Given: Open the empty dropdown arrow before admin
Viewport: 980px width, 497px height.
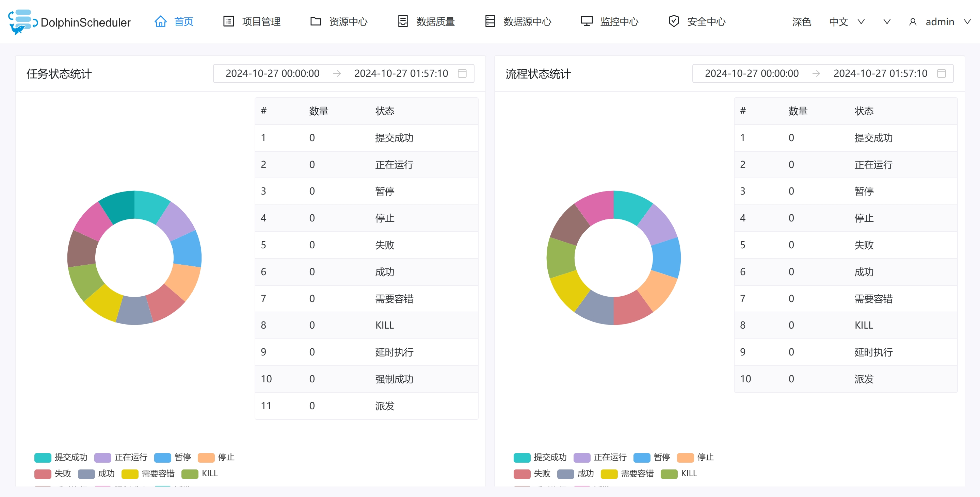Looking at the screenshot, I should 887,22.
